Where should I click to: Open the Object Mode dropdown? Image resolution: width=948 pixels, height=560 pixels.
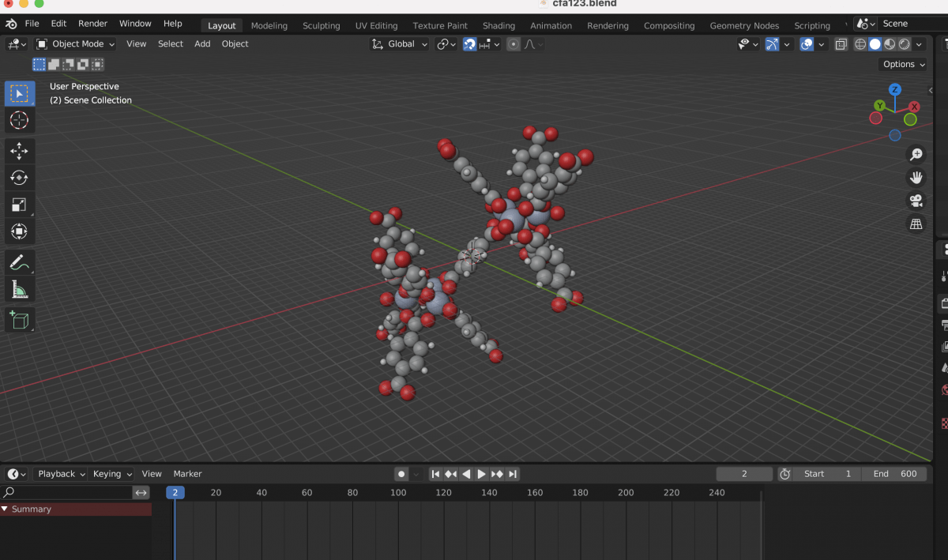[x=76, y=44]
